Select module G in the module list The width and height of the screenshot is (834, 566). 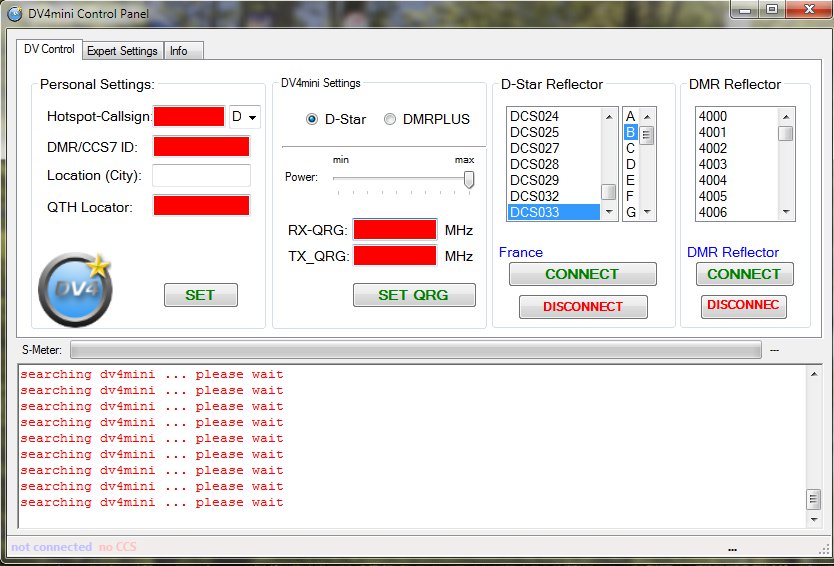coord(631,212)
